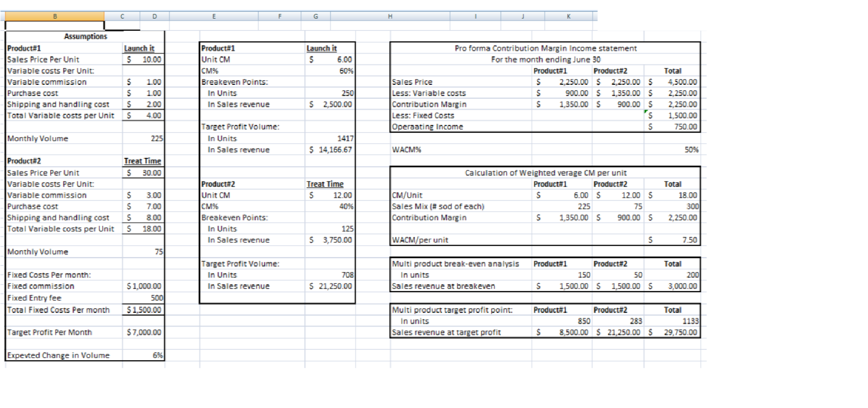Select column F header
The height and width of the screenshot is (408, 868).
(x=280, y=16)
